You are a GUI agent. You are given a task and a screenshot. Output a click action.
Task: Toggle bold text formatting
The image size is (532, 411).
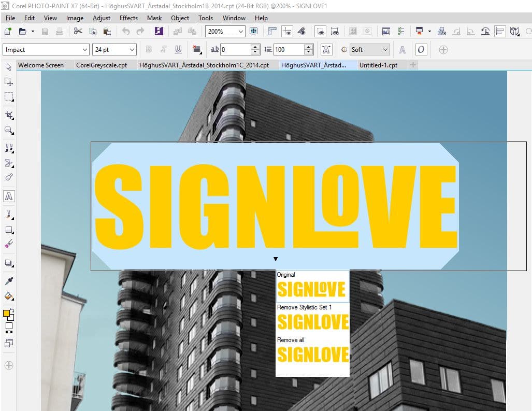coord(149,50)
